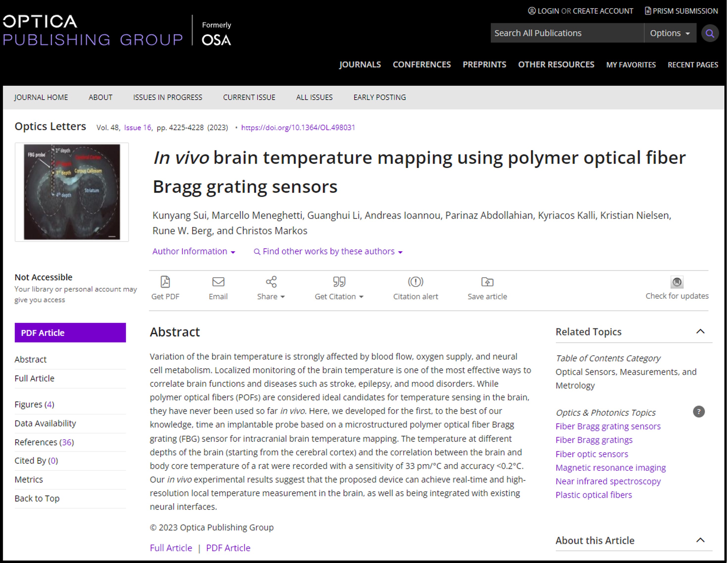
Task: Click the Search All Publications field
Action: click(567, 33)
